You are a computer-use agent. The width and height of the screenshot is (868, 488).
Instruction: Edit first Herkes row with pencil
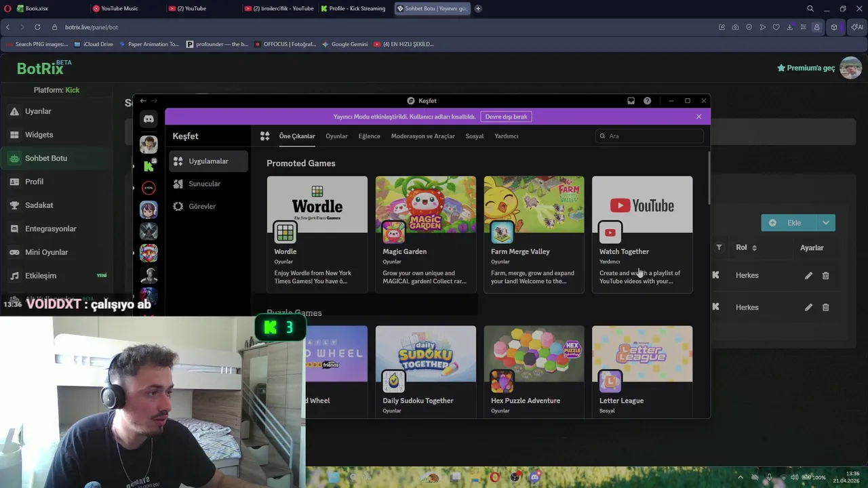click(x=808, y=276)
